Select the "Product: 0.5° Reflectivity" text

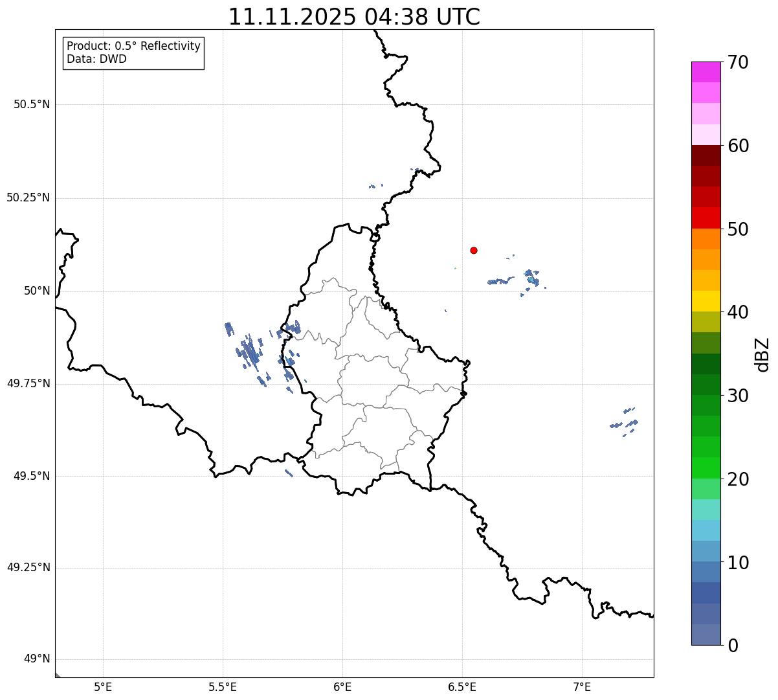(133, 46)
